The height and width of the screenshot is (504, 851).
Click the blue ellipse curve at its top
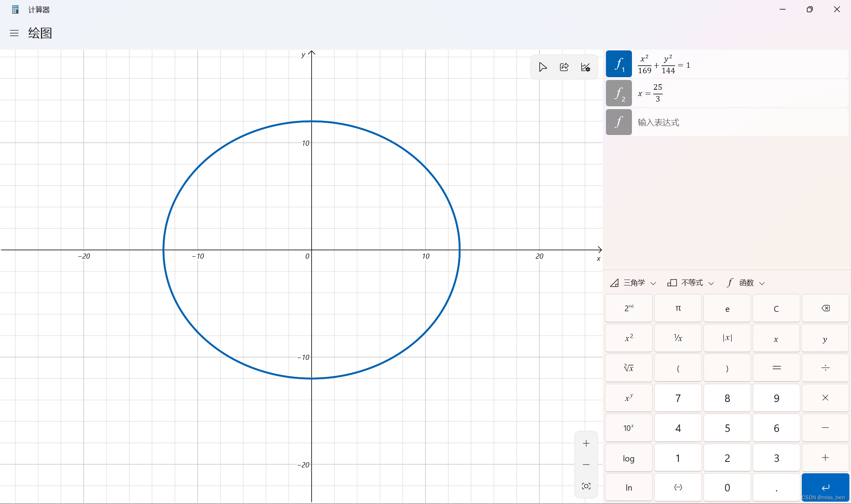(312, 121)
